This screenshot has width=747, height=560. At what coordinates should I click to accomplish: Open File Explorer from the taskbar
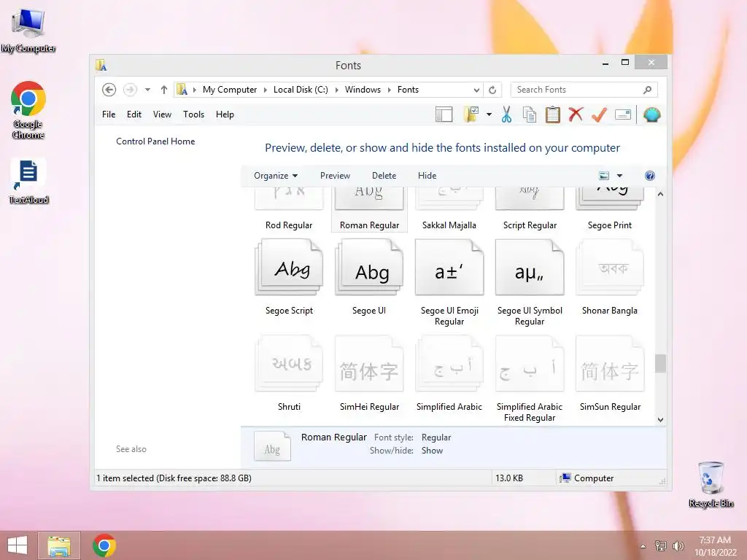point(59,545)
